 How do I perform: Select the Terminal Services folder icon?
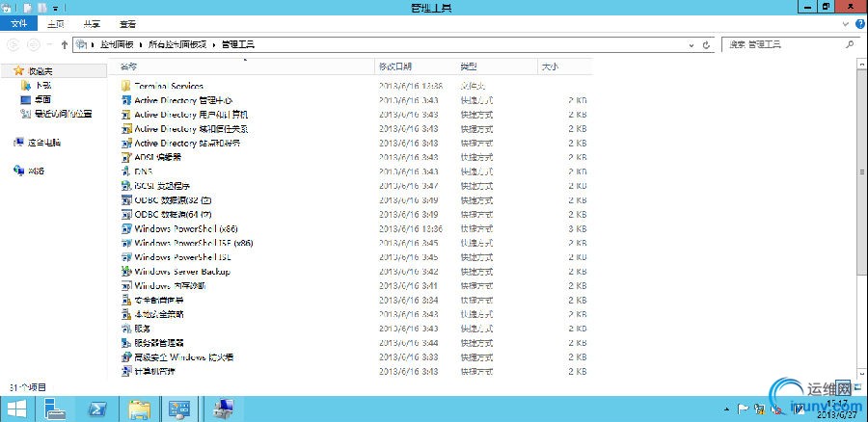coord(125,86)
